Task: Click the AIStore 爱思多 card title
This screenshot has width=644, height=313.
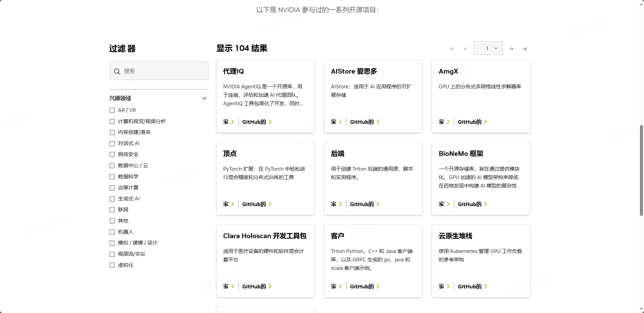Action: [x=354, y=71]
